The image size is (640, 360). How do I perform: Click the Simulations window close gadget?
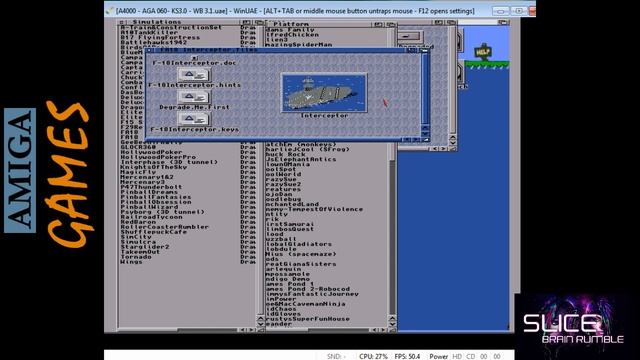(122, 22)
